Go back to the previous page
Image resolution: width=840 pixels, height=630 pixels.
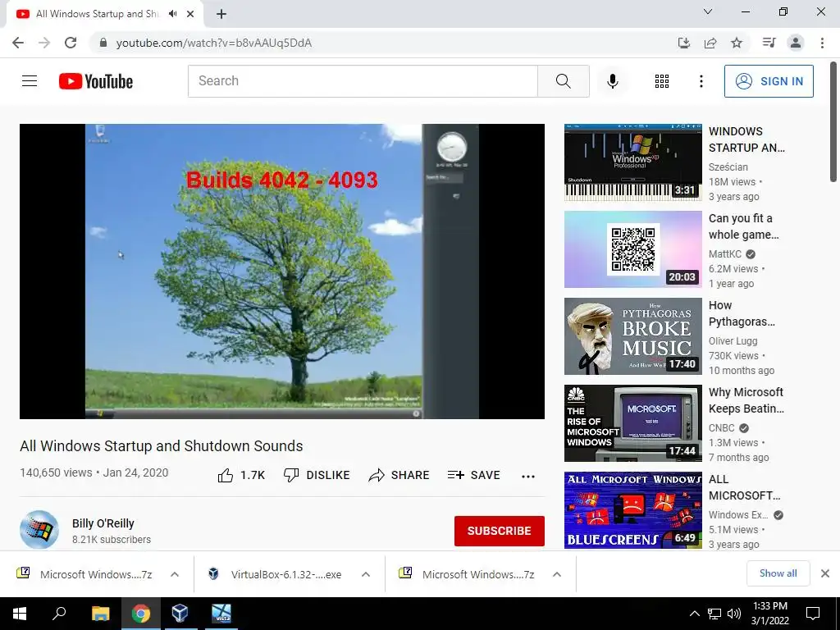tap(18, 43)
